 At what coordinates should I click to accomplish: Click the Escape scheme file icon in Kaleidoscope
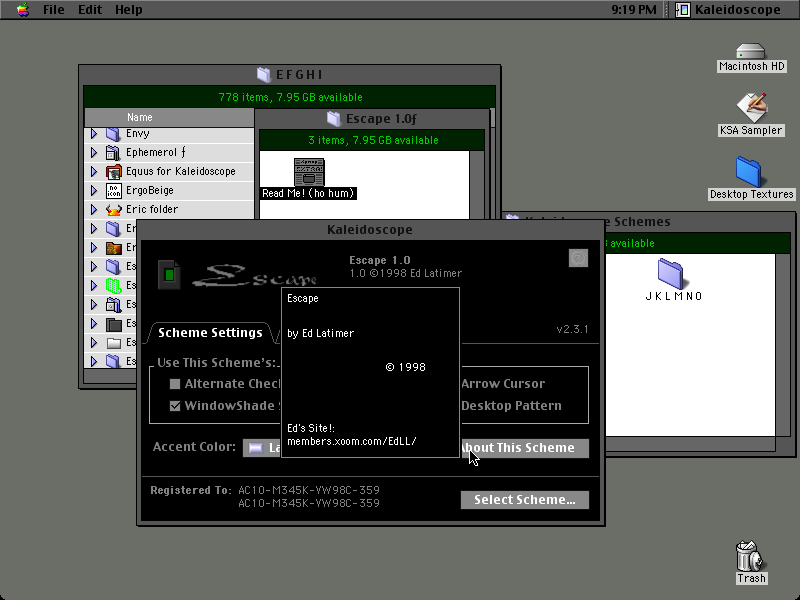[169, 275]
